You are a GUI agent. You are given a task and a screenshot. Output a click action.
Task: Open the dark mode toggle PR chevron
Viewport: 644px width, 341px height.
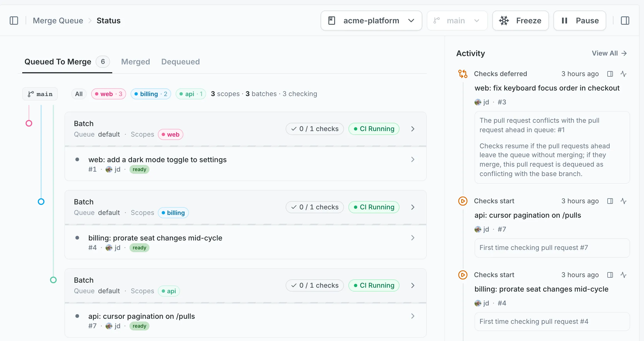(x=413, y=159)
